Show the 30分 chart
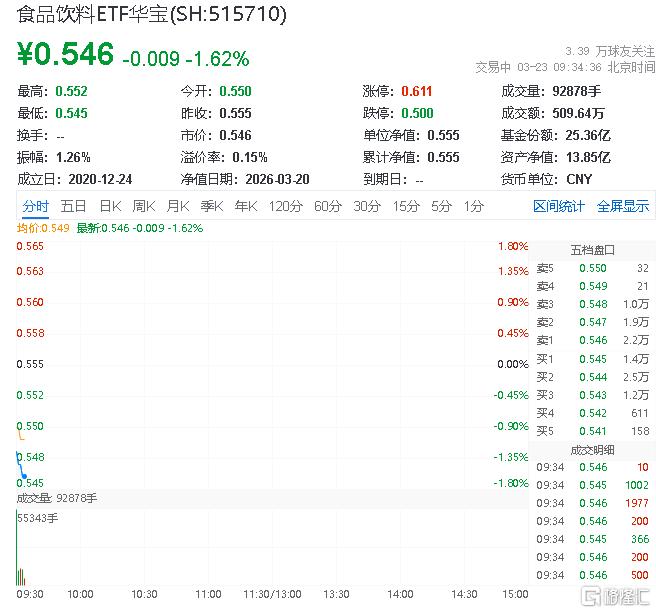 (367, 206)
